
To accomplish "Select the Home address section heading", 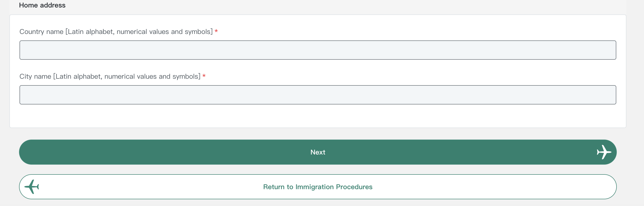I will click(x=42, y=5).
